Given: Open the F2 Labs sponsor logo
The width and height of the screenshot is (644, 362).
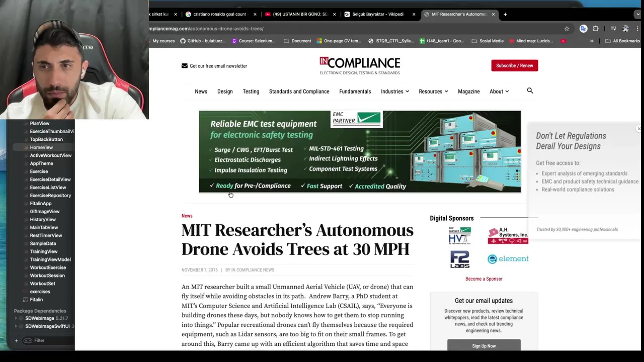Looking at the screenshot, I should (459, 259).
